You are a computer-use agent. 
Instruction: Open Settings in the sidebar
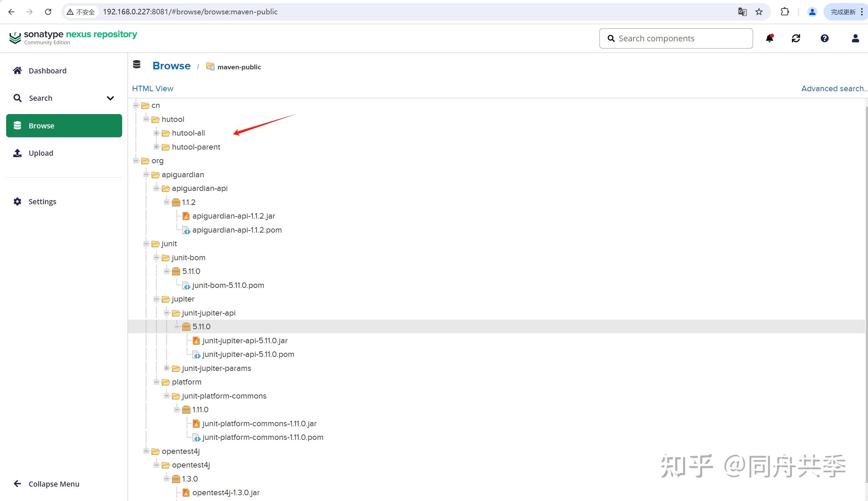pos(42,201)
